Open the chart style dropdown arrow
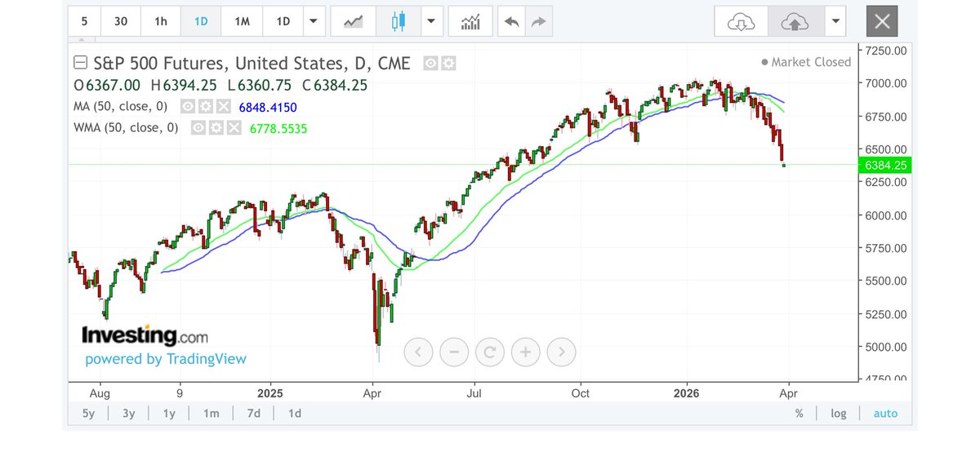This screenshot has width=980, height=452. (x=432, y=21)
